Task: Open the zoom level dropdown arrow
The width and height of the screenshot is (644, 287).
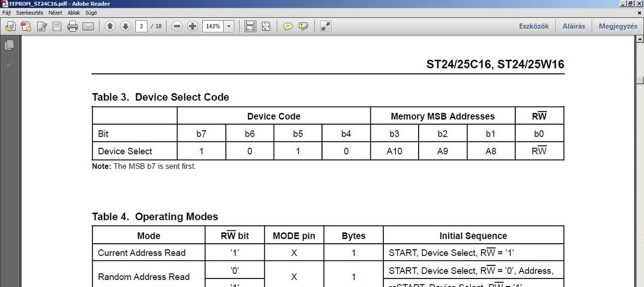Action: pyautogui.click(x=229, y=26)
